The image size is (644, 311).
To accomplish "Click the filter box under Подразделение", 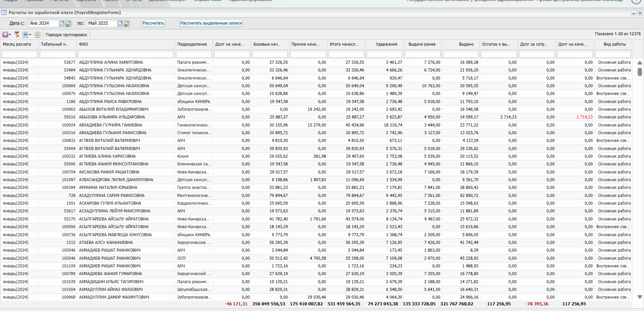I will pyautogui.click(x=194, y=54).
